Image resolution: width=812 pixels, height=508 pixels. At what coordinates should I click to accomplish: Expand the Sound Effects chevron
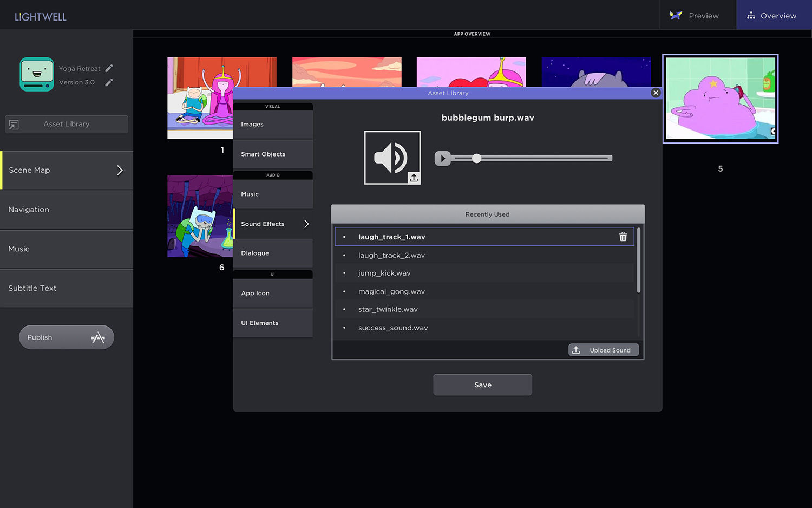[306, 224]
